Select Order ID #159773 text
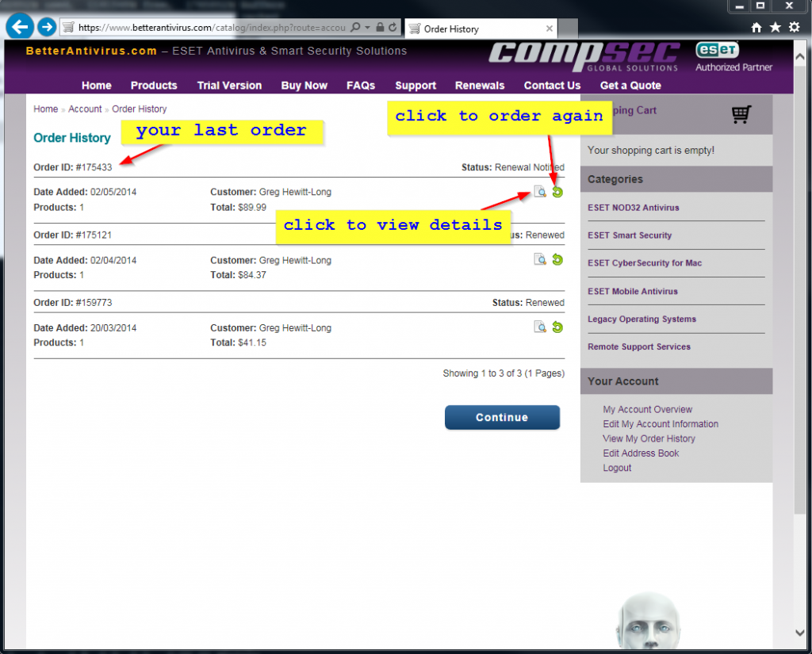 coord(72,303)
